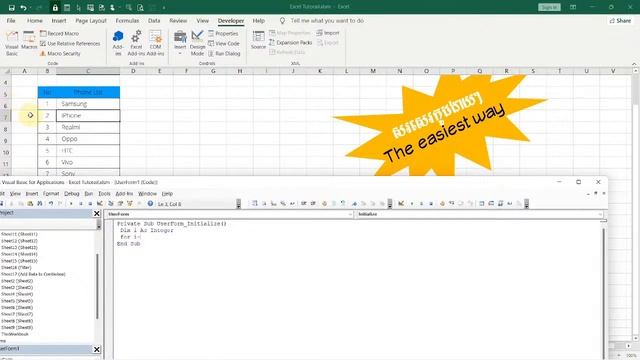640x360 pixels.
Task: Toggle Design Mode in VBA toolbar
Action: [100, 203]
